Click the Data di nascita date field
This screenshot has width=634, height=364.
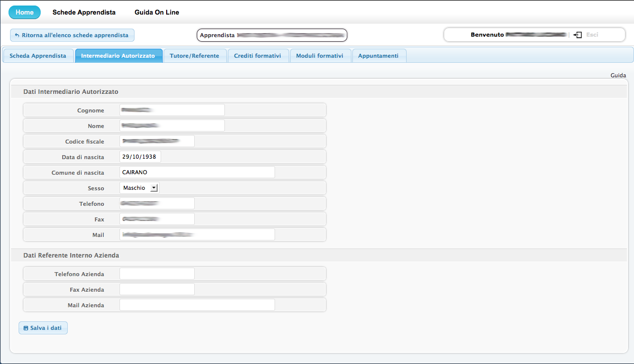140,157
